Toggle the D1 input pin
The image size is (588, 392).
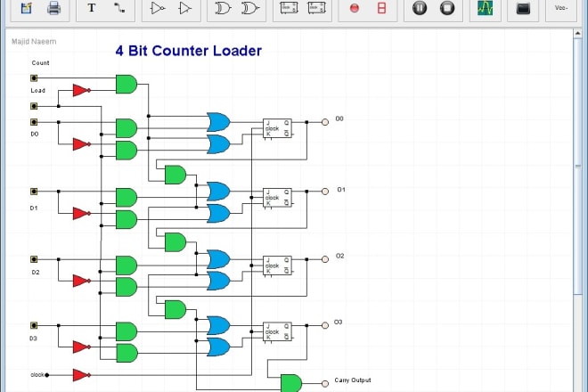click(x=34, y=192)
